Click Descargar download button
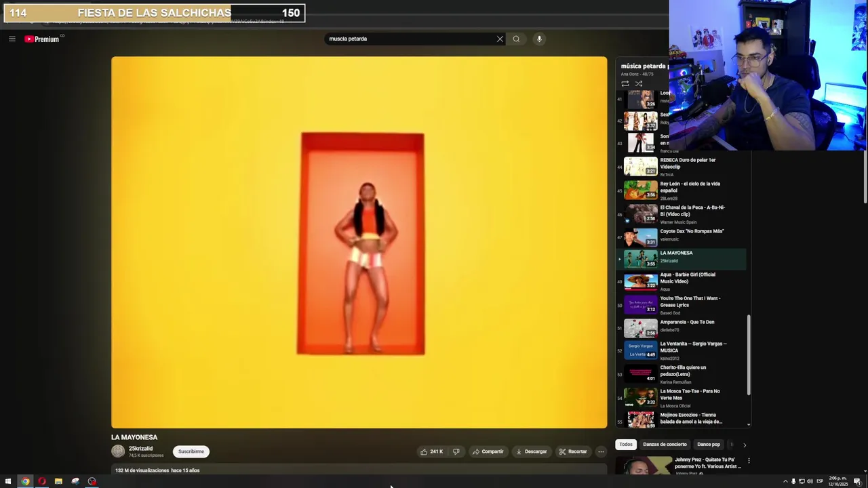868x488 pixels. coord(531,451)
